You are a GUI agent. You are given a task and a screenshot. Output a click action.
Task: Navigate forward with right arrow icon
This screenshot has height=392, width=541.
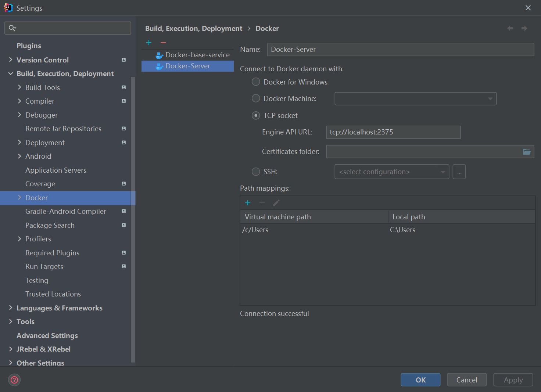tap(524, 28)
